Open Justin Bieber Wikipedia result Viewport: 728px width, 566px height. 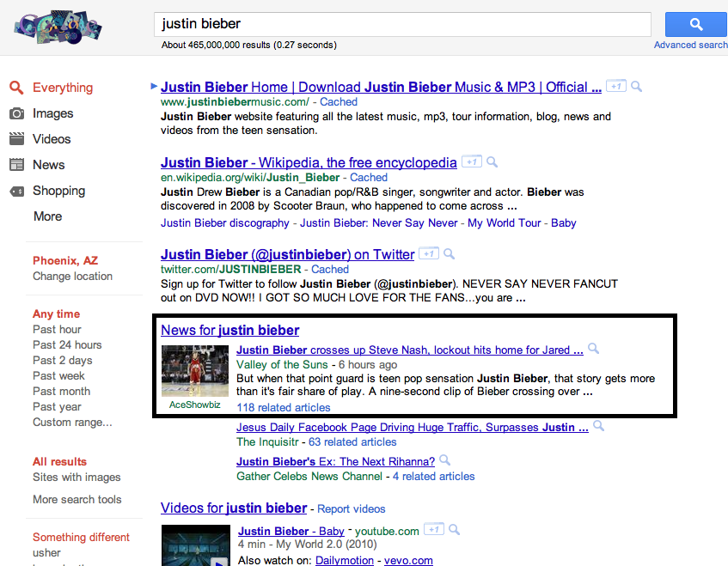pyautogui.click(x=309, y=163)
